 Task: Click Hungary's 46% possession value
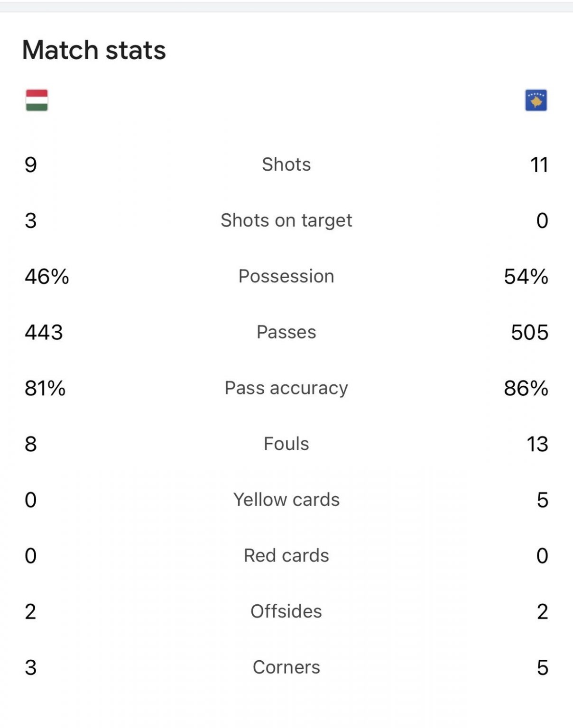point(47,276)
